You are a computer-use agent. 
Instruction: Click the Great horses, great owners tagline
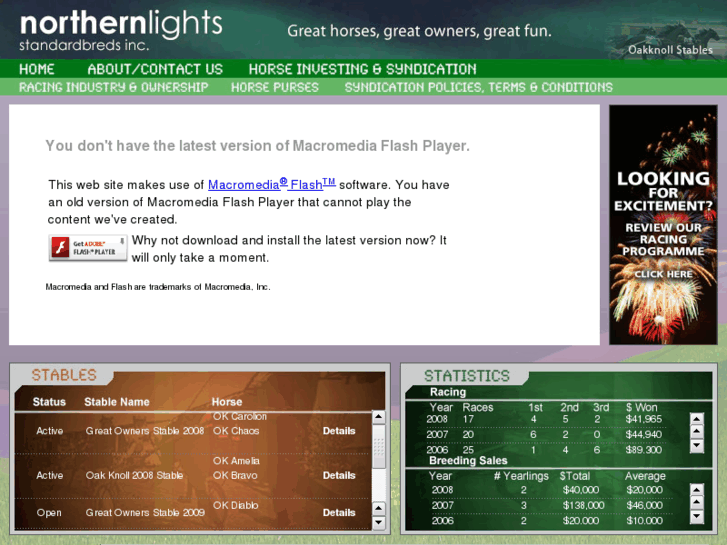[419, 31]
